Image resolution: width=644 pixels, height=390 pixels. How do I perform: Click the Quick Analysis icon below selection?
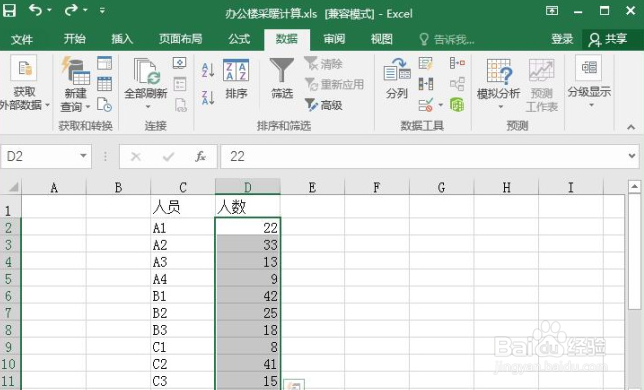(x=294, y=385)
